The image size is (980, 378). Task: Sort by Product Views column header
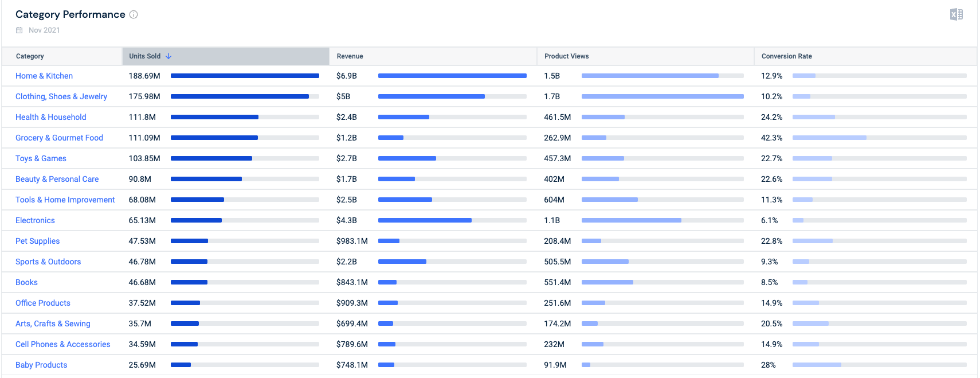566,56
